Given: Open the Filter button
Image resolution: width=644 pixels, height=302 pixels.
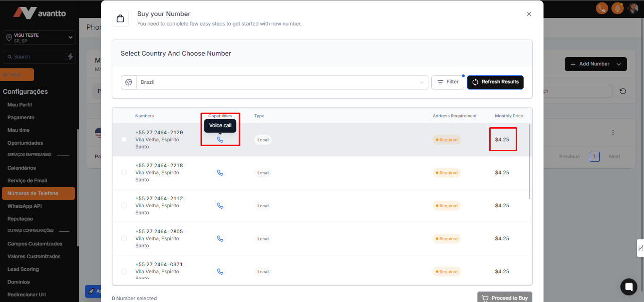Looking at the screenshot, I should (447, 82).
